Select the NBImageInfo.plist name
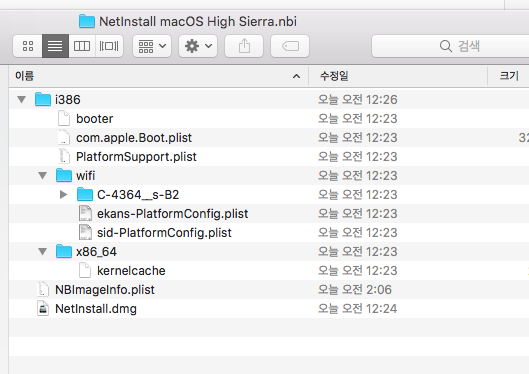Image resolution: width=529 pixels, height=374 pixels. (105, 290)
